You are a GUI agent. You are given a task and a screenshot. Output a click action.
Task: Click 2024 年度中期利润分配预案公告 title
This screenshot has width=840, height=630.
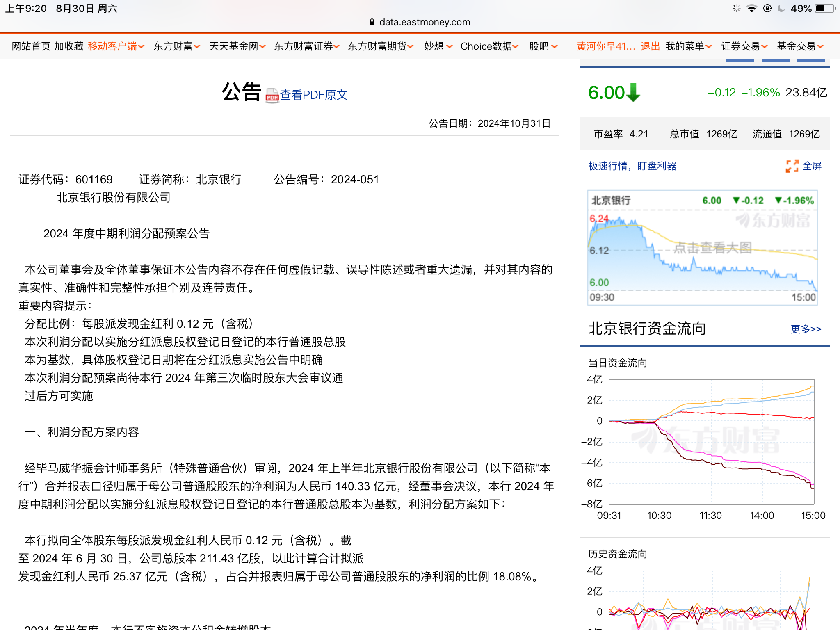pos(127,234)
